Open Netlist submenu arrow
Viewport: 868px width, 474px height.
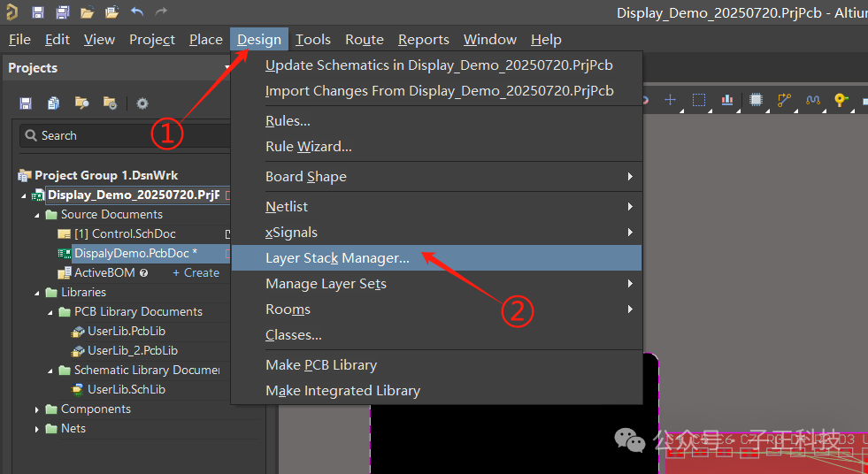point(630,206)
